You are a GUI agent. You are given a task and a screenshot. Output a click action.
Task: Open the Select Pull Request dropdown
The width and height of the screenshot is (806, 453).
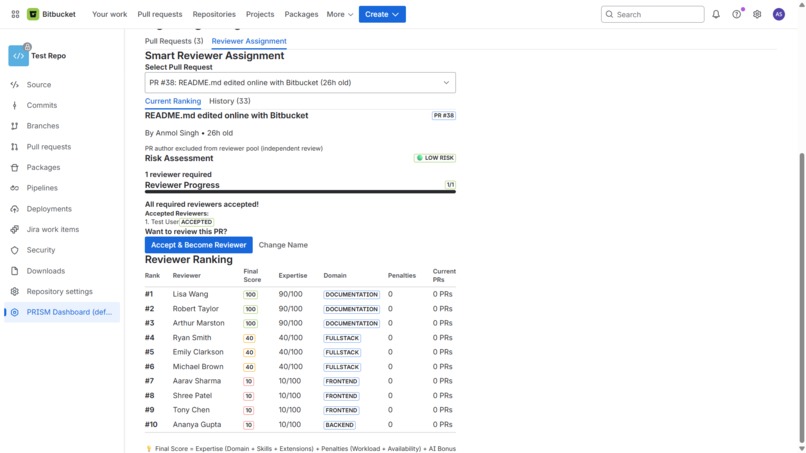point(300,83)
